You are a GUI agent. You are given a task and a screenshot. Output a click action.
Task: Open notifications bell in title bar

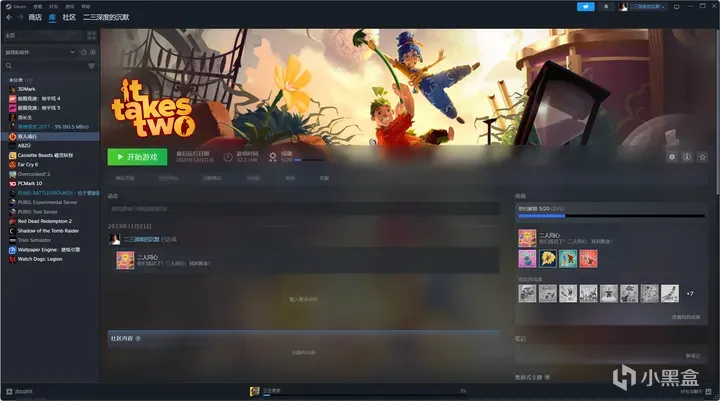tap(606, 6)
